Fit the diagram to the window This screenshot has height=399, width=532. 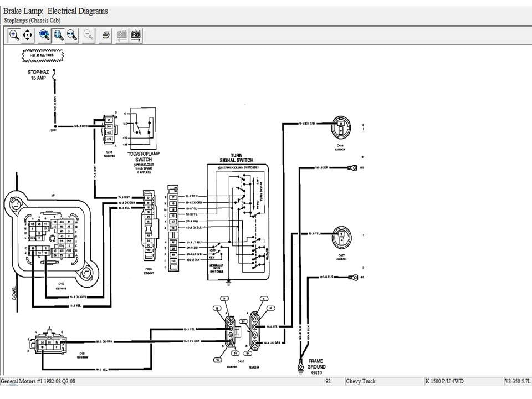coord(58,35)
